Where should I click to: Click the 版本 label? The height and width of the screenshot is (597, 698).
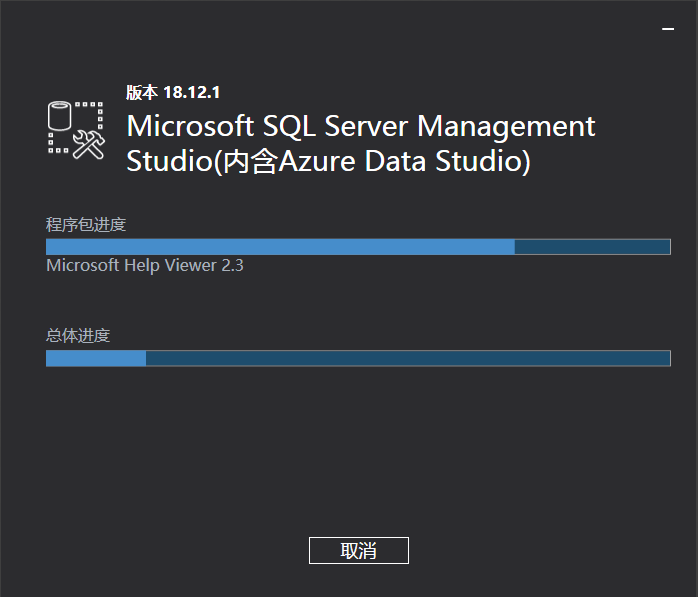point(141,92)
